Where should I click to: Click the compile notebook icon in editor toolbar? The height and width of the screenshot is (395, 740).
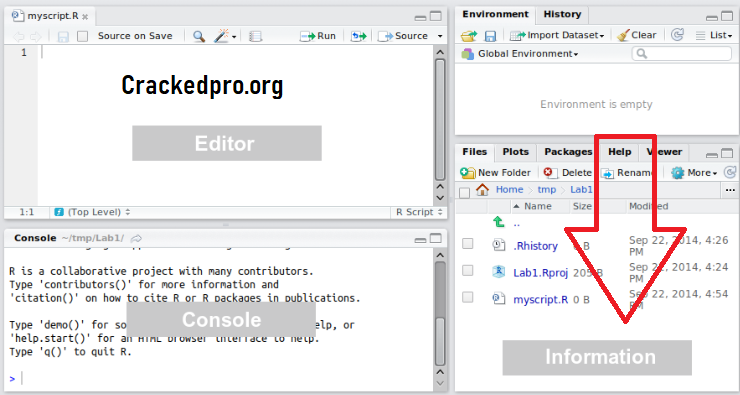pos(255,36)
